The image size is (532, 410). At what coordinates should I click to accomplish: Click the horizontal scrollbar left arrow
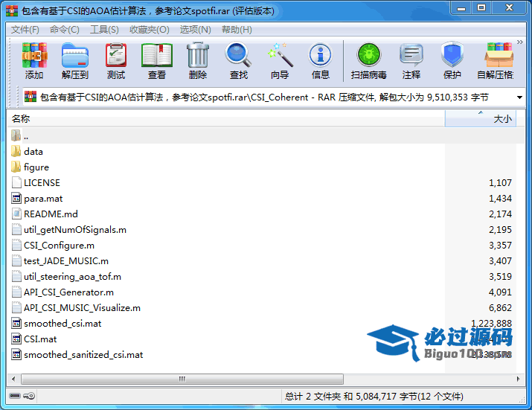pyautogui.click(x=13, y=379)
